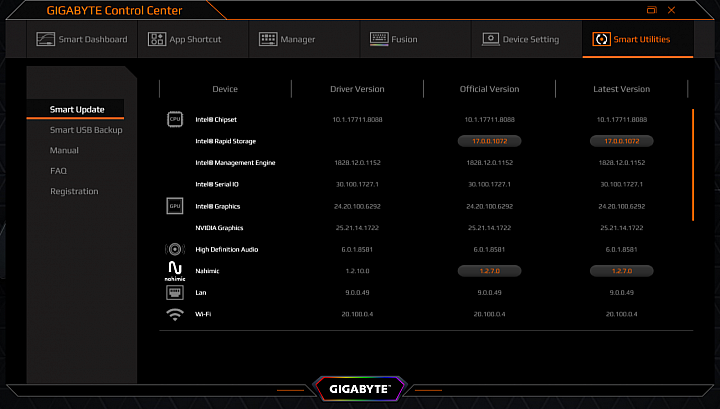Viewport: 720px width, 409px height.
Task: Select the High Definition Audio device name
Action: [227, 249]
